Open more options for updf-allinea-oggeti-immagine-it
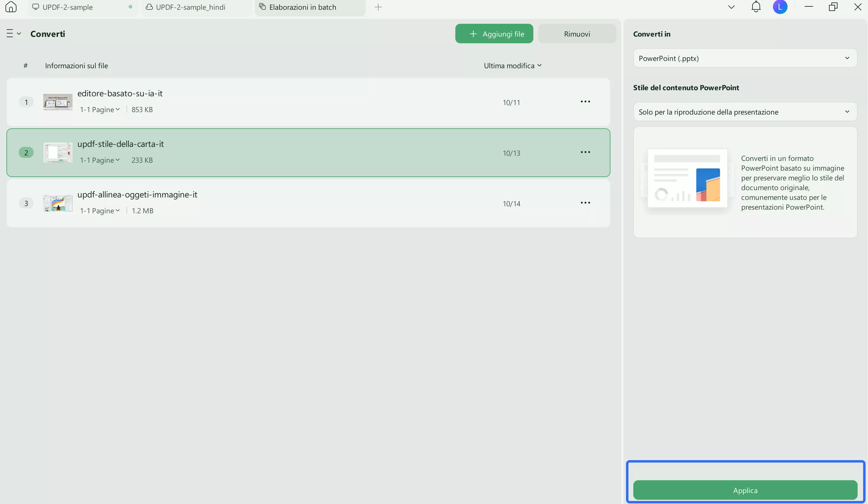This screenshot has height=504, width=868. pyautogui.click(x=585, y=203)
